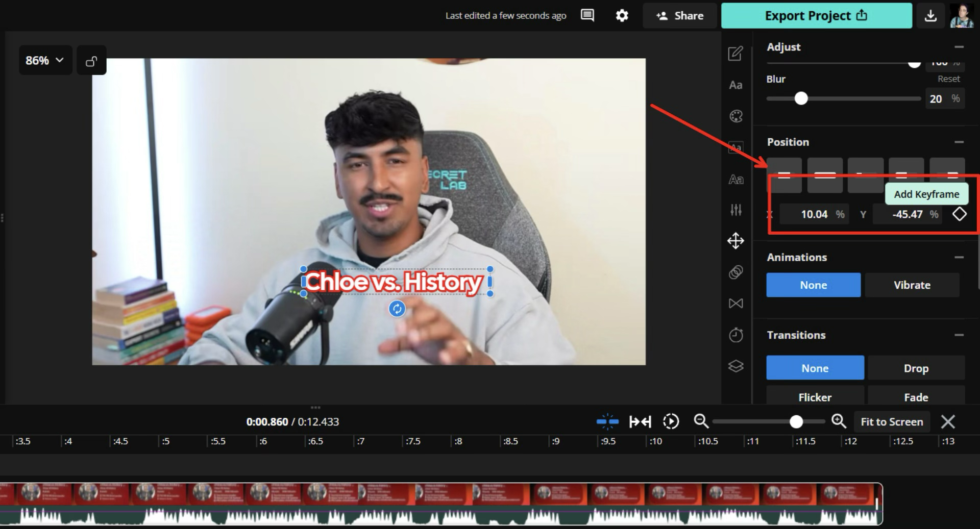Open the comments icon in top bar
980x529 pixels.
(x=587, y=15)
